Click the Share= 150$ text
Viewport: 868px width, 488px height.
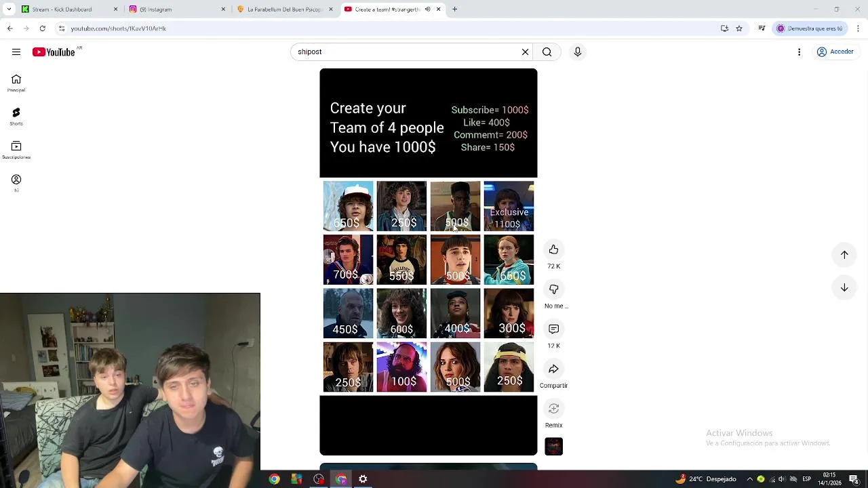coord(488,147)
